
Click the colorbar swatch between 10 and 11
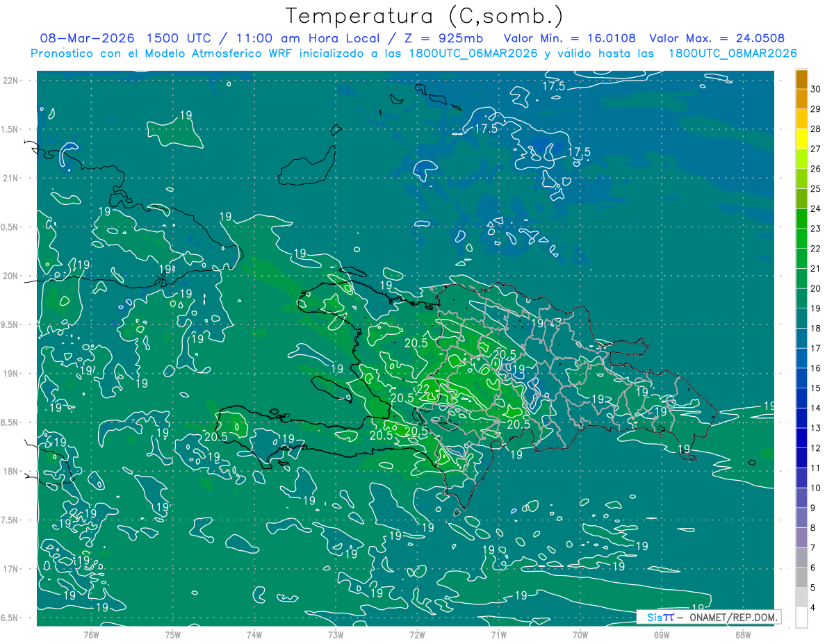(801, 478)
